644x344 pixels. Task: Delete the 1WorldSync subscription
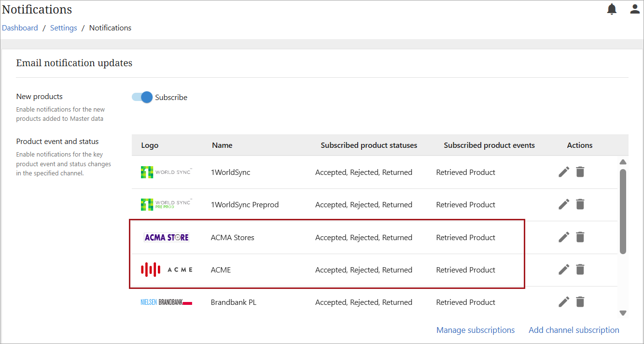click(x=580, y=172)
